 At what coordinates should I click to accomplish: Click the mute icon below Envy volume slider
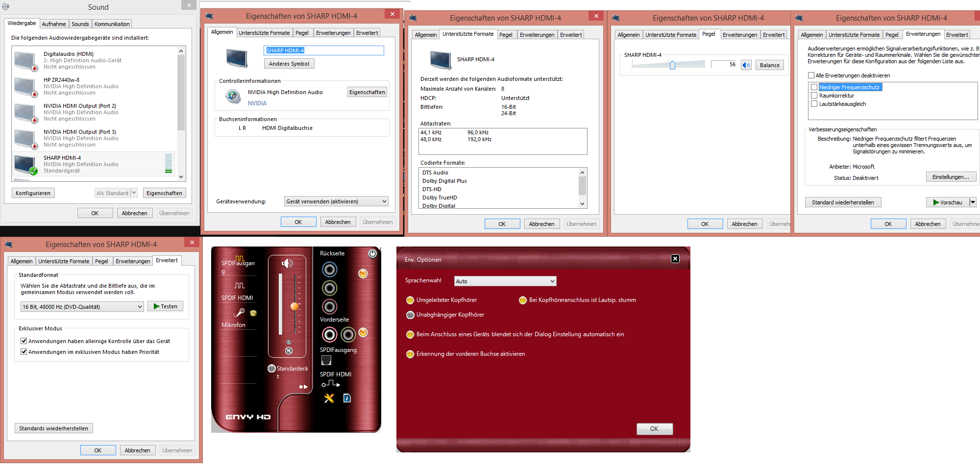click(289, 350)
